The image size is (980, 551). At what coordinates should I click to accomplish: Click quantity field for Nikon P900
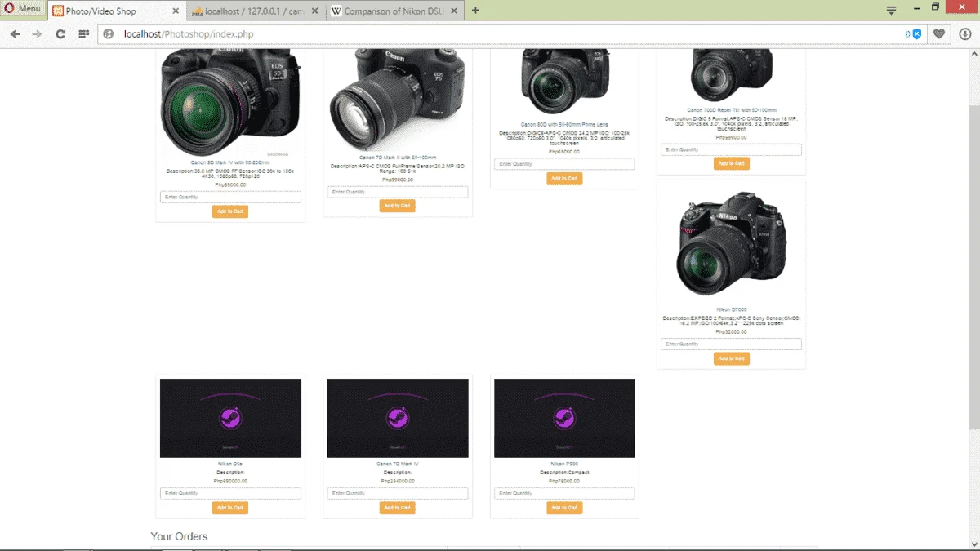click(564, 493)
